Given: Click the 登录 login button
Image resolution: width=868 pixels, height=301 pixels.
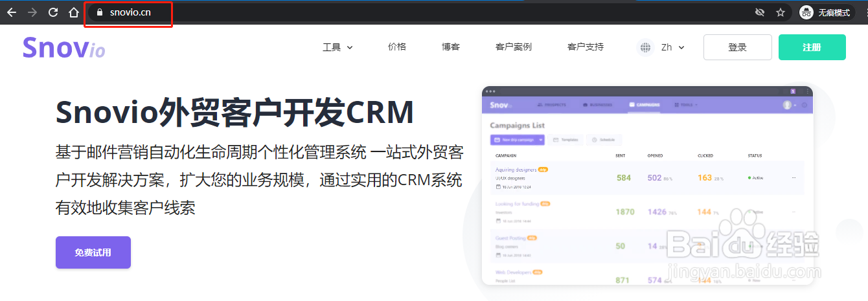Looking at the screenshot, I should [x=738, y=47].
